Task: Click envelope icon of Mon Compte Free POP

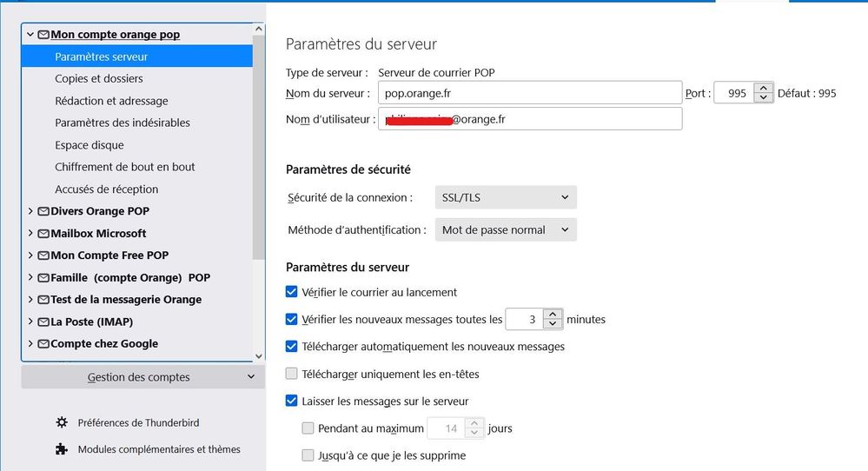Action: click(43, 255)
